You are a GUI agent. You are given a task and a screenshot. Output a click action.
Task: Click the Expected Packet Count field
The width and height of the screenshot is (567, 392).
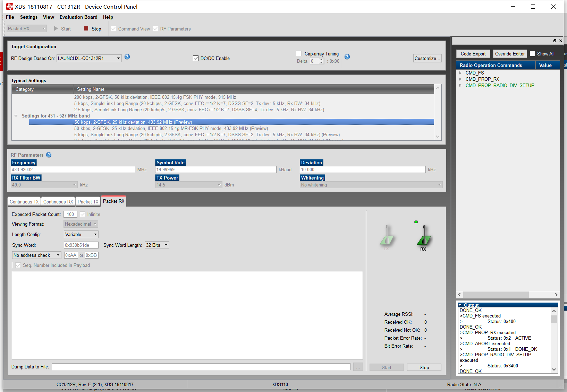pyautogui.click(x=70, y=214)
